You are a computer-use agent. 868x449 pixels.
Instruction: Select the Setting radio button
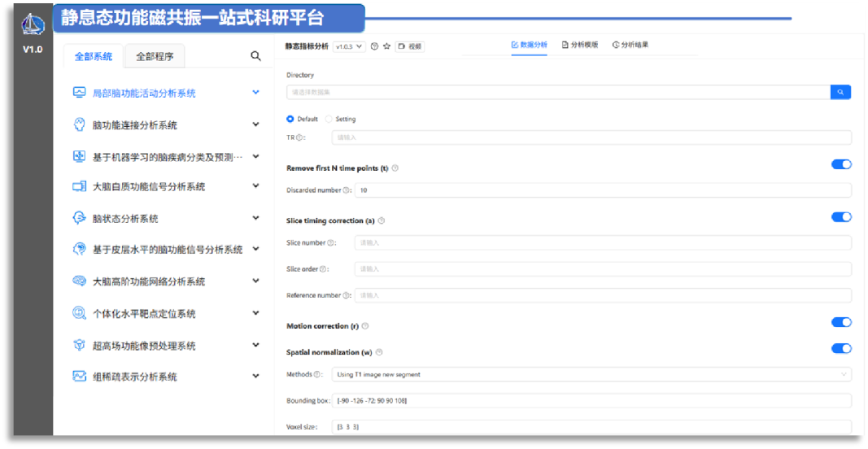point(329,119)
